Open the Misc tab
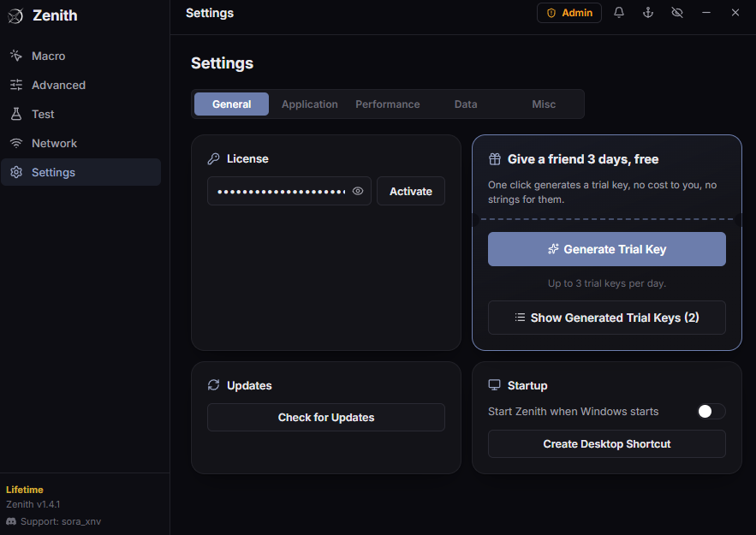The image size is (756, 535). click(544, 104)
